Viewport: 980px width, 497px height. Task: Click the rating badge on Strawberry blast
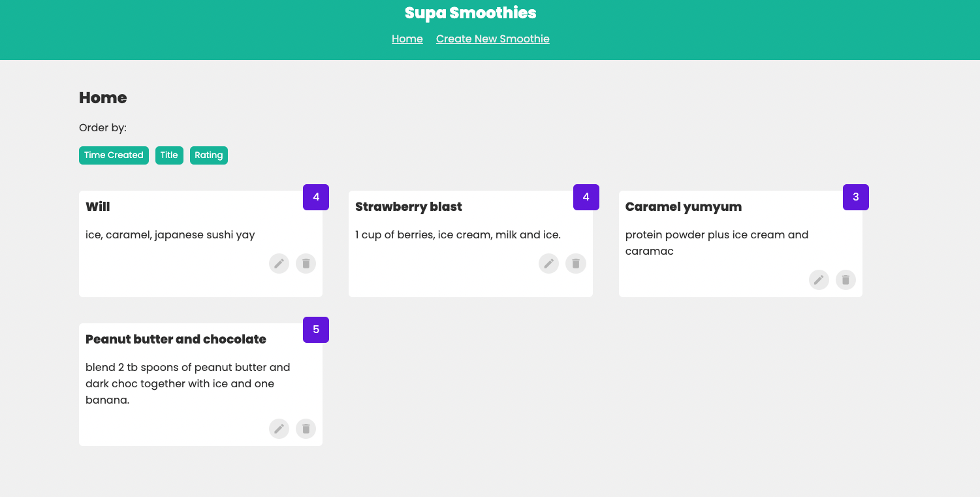[x=586, y=197]
